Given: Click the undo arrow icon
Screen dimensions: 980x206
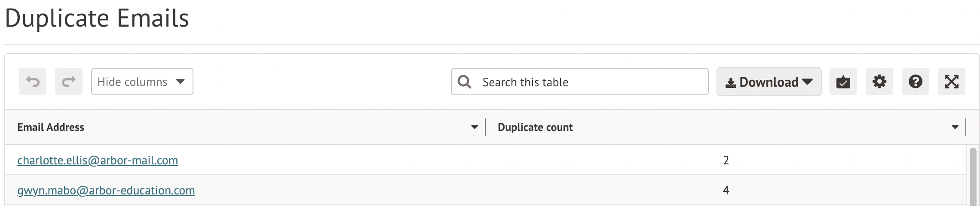Looking at the screenshot, I should [33, 82].
